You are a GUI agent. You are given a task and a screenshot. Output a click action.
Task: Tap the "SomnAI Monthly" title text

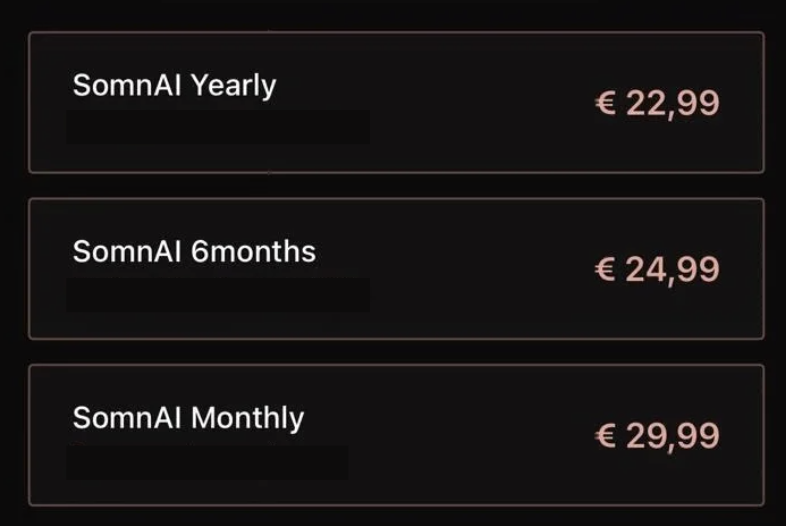(188, 417)
